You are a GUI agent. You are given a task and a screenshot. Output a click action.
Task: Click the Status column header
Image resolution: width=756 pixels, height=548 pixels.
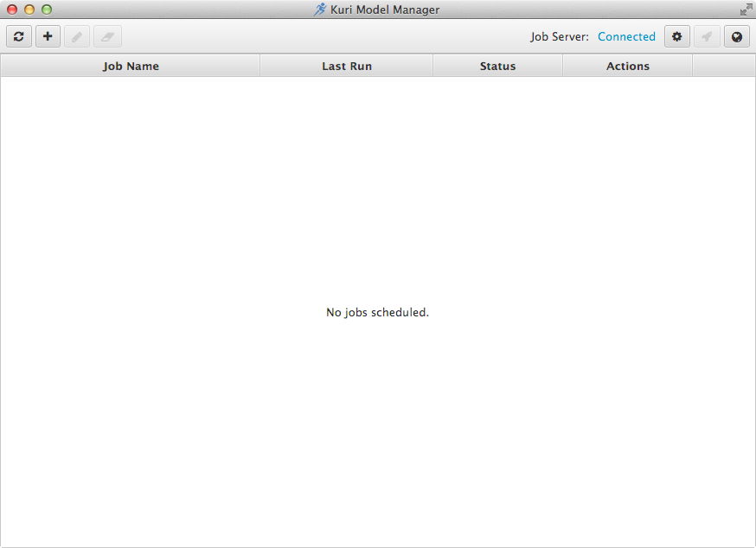[497, 66]
